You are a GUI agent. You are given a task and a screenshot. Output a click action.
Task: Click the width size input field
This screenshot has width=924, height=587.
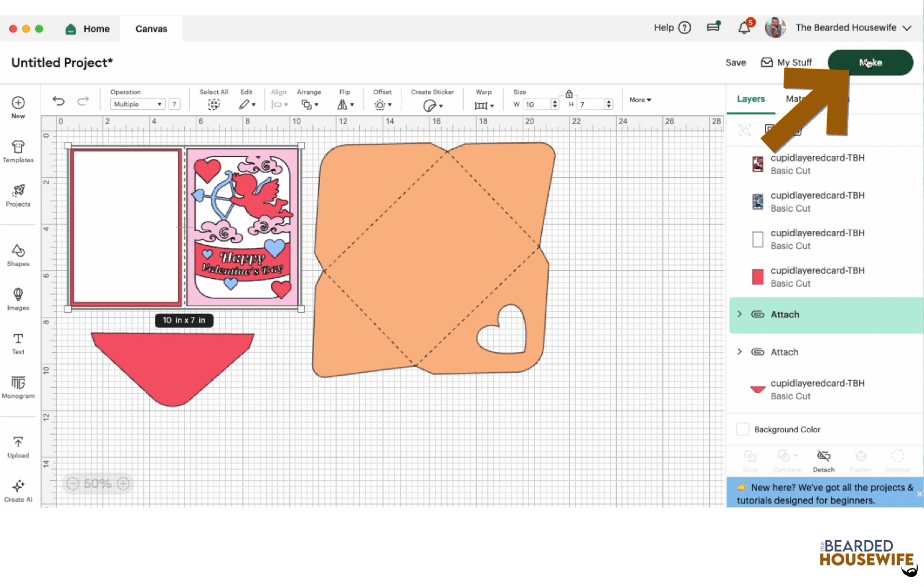[x=536, y=104]
